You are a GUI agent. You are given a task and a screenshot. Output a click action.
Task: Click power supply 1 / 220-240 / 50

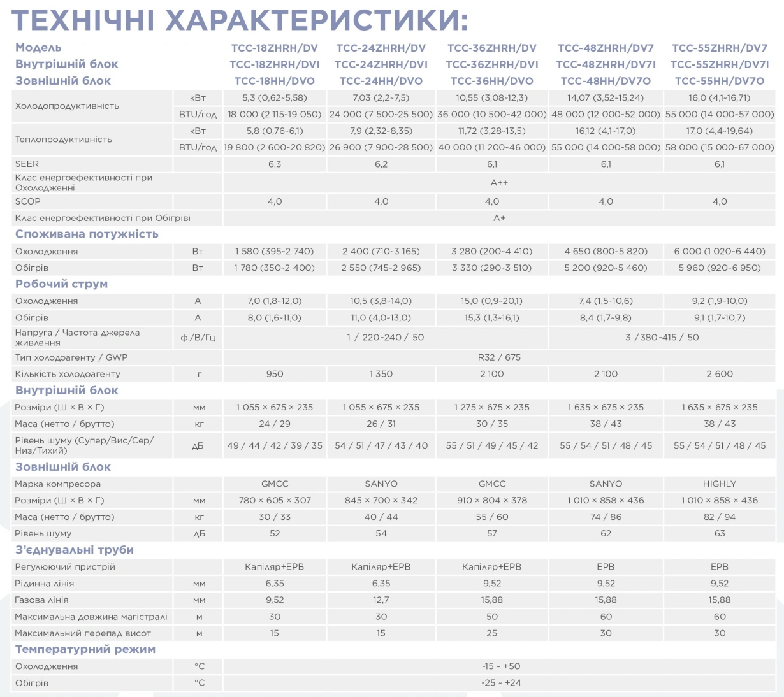[386, 337]
